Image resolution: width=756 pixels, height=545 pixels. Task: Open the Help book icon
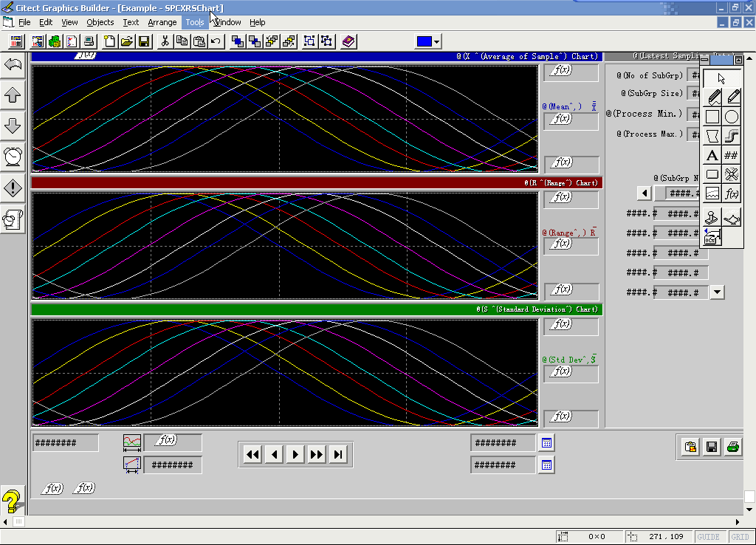point(348,41)
